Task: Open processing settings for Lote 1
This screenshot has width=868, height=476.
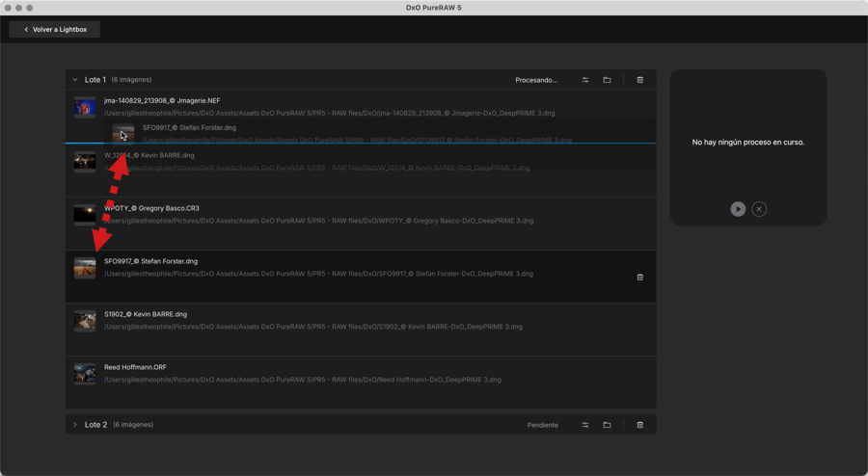Action: (585, 80)
